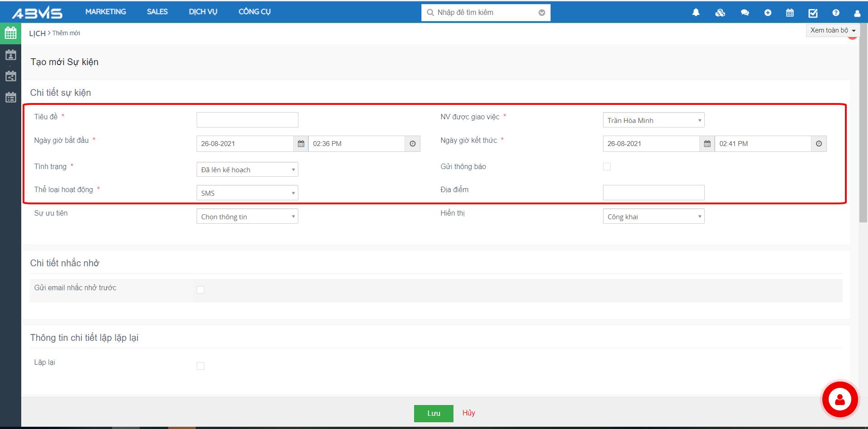Open the NV được giao việc dropdown
The image size is (868, 429).
click(x=653, y=120)
